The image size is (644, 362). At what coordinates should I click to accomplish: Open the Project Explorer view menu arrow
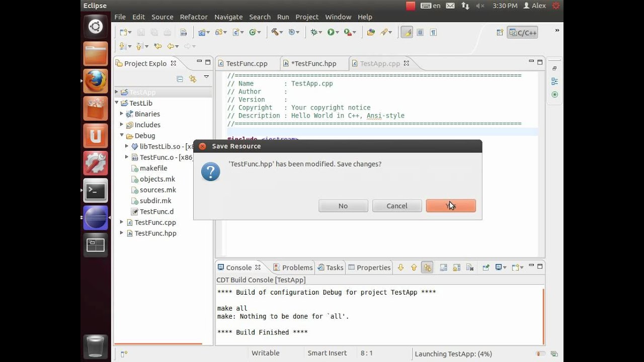click(x=206, y=77)
